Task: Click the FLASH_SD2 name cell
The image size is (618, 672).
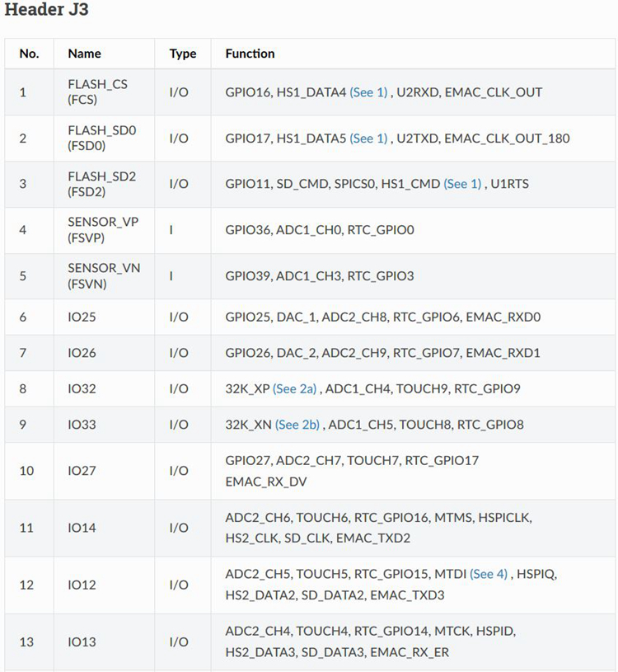Action: 98,184
